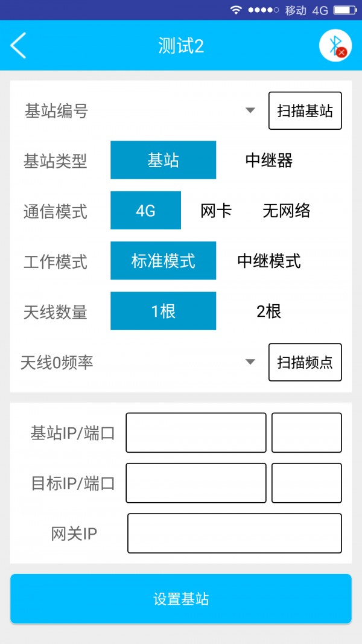This screenshot has height=644, width=362.
Task: Click the 扫描基站 button
Action: [x=305, y=111]
